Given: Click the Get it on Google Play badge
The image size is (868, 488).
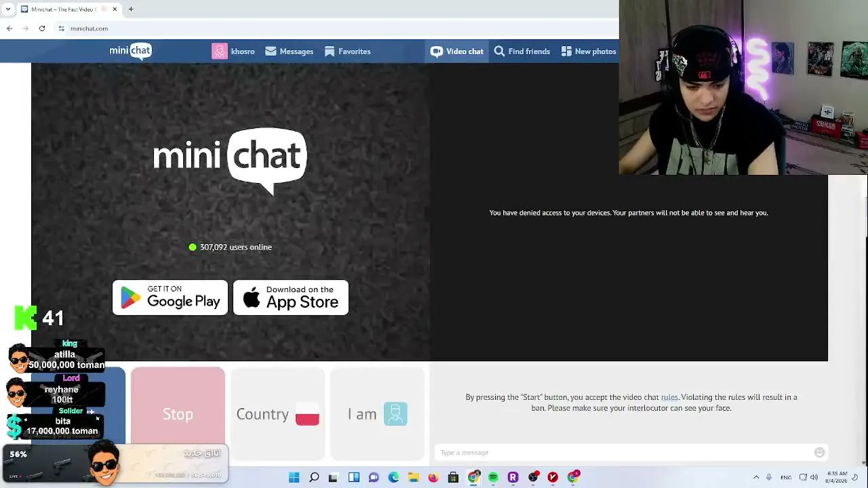Looking at the screenshot, I should (170, 298).
